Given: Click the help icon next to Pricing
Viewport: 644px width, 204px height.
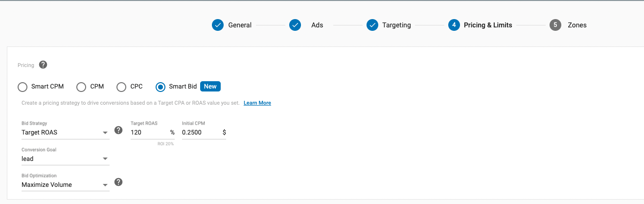Looking at the screenshot, I should coord(43,65).
